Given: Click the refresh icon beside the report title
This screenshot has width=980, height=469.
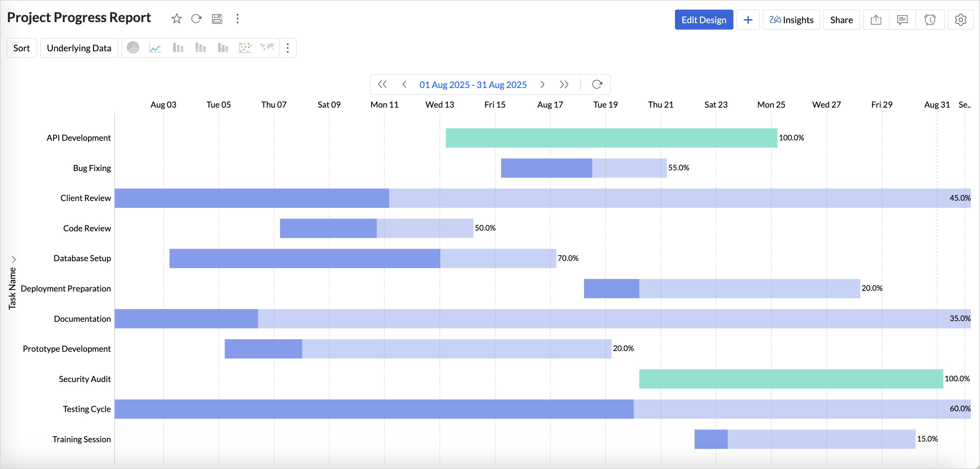Looking at the screenshot, I should pos(196,19).
